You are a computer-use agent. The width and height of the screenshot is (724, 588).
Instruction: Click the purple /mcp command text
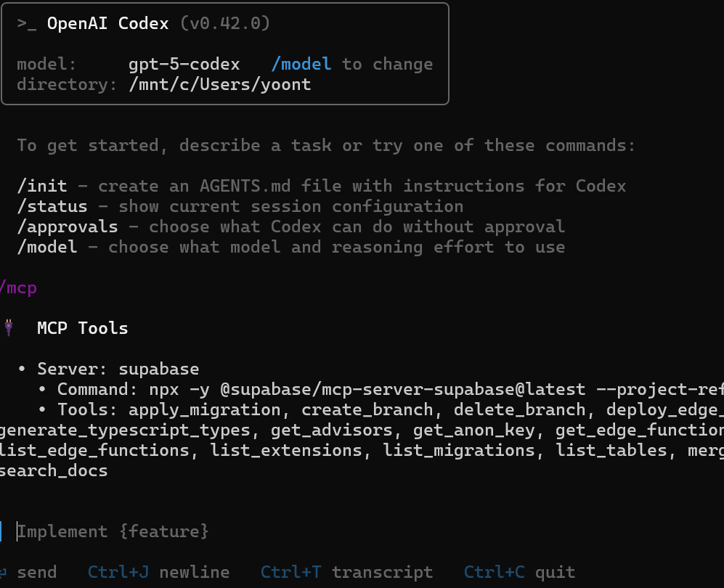(18, 288)
